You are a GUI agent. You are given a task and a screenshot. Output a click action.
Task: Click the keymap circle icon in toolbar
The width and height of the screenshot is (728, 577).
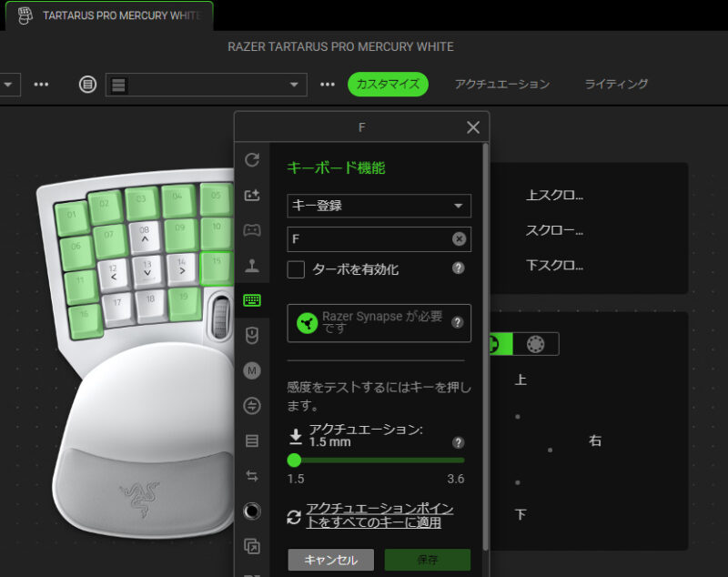pyautogui.click(x=87, y=85)
